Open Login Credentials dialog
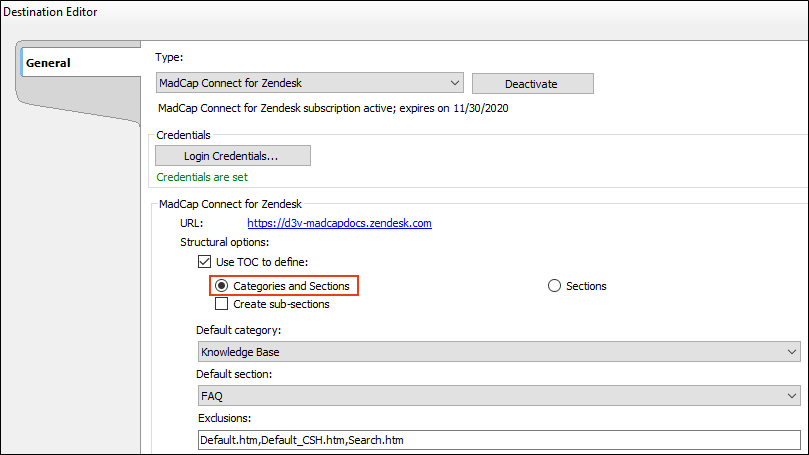This screenshot has width=809, height=455. [x=233, y=156]
